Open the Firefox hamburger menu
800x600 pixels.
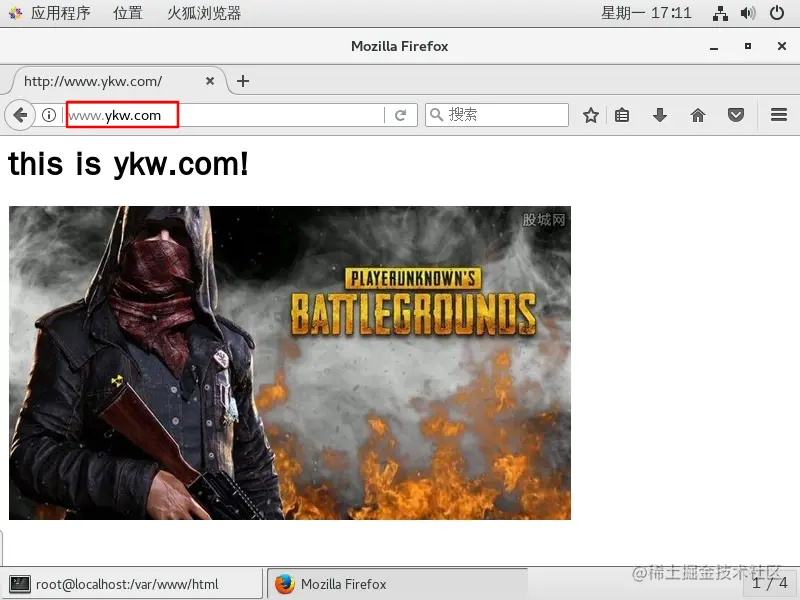779,115
